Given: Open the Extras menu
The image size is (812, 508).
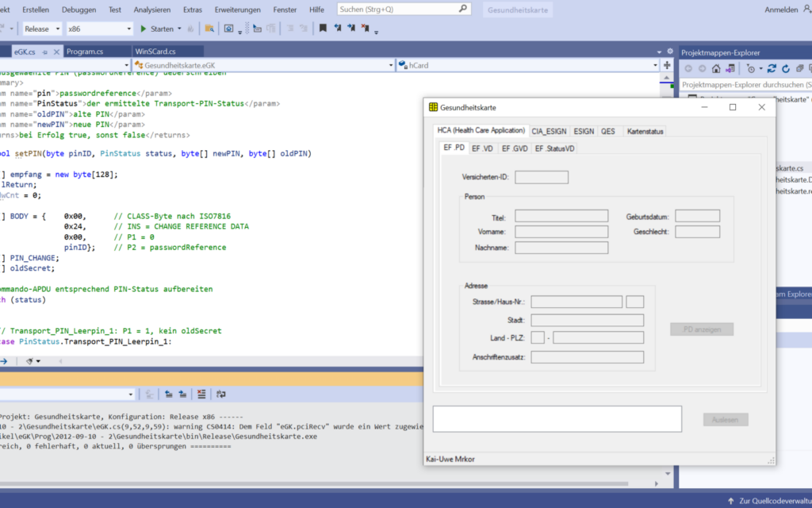Looking at the screenshot, I should (193, 10).
